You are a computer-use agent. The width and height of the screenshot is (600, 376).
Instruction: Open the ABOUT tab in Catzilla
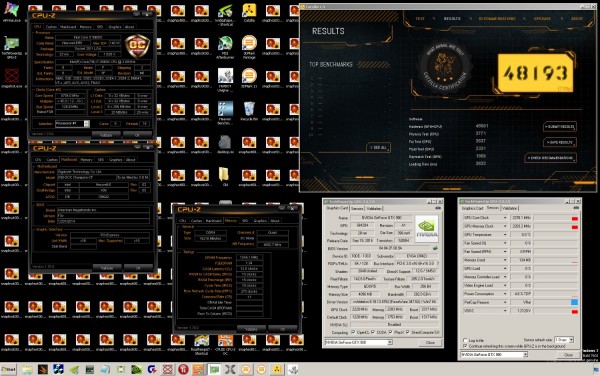(577, 18)
